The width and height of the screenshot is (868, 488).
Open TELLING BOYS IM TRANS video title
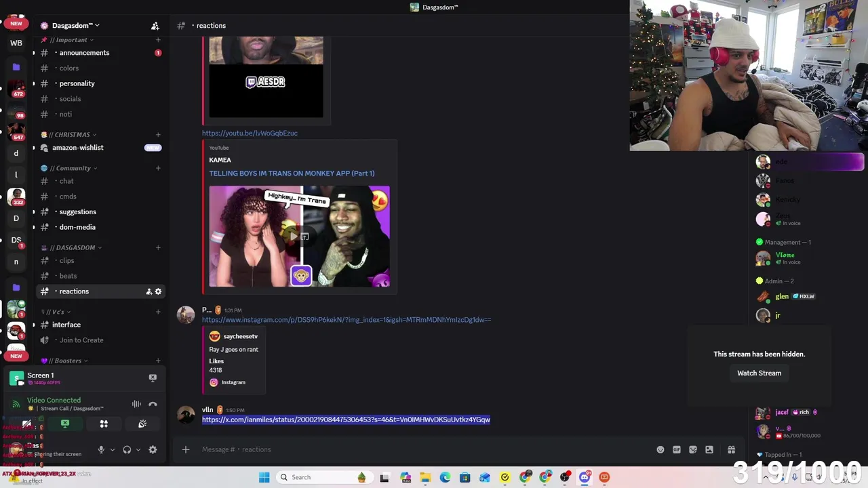pos(292,174)
